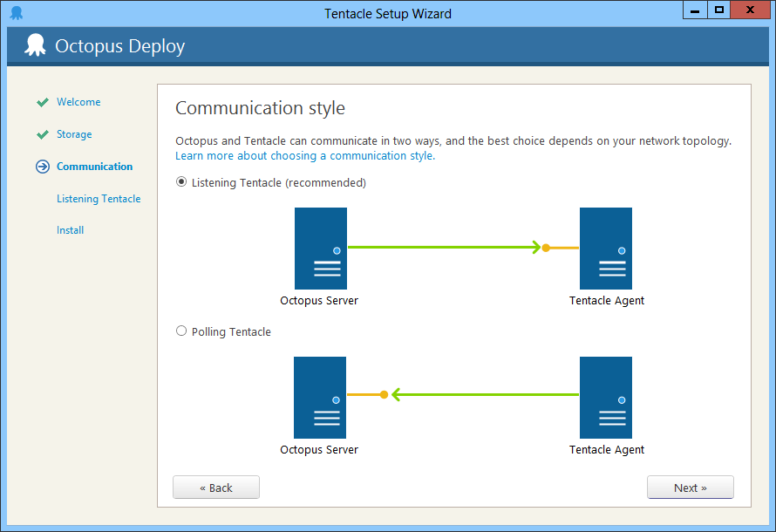Click the octopus icon in title bar

tap(16, 13)
